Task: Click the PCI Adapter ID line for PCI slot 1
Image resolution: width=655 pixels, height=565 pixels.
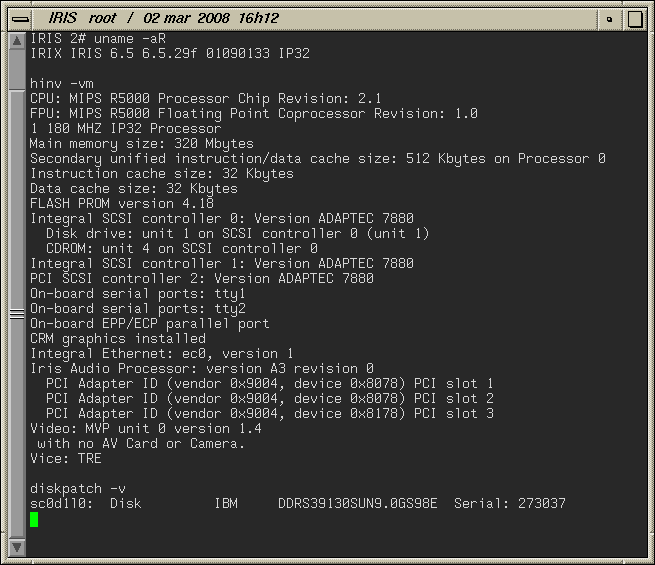Action: (x=270, y=384)
